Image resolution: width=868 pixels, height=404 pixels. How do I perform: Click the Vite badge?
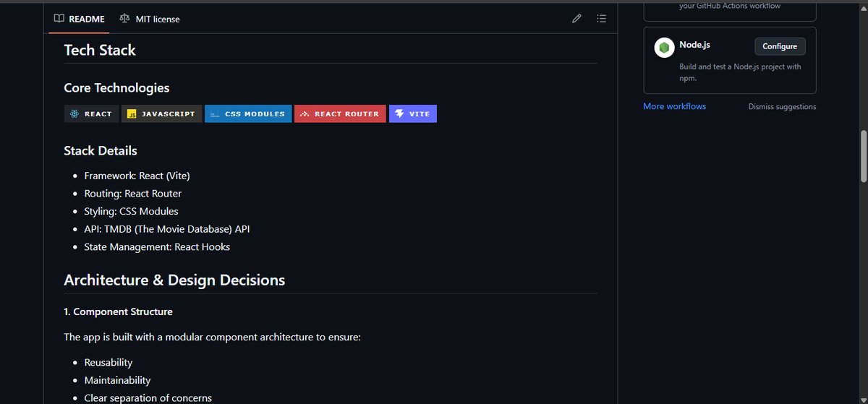click(413, 113)
